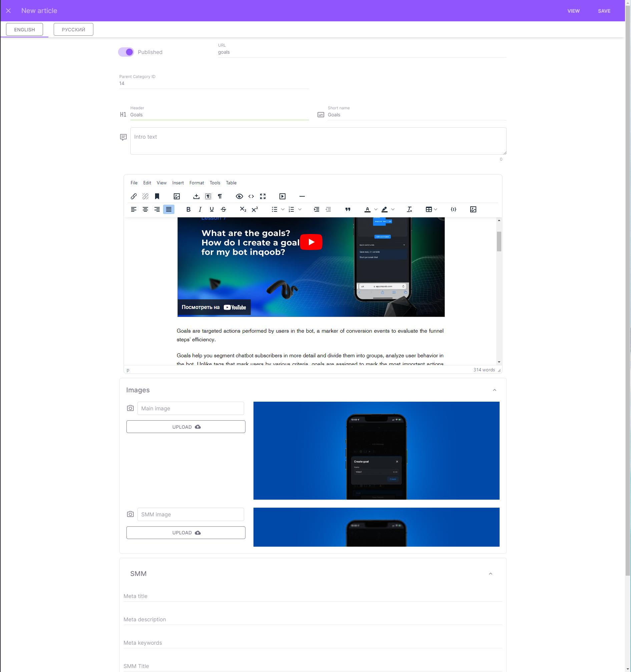This screenshot has width=631, height=672.
Task: Apply the highlight background color
Action: point(385,210)
